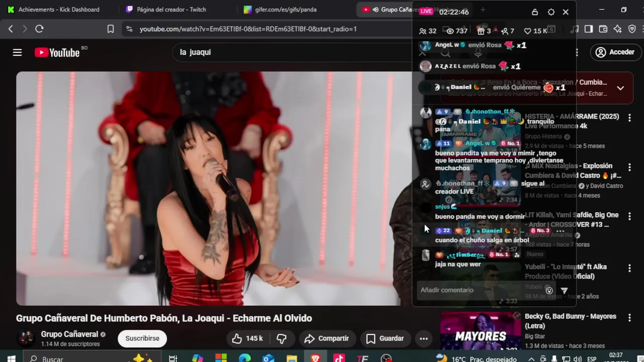This screenshot has width=644, height=362.
Task: Open Grupo Cañaveral channel avatar
Action: pyautogui.click(x=26, y=338)
